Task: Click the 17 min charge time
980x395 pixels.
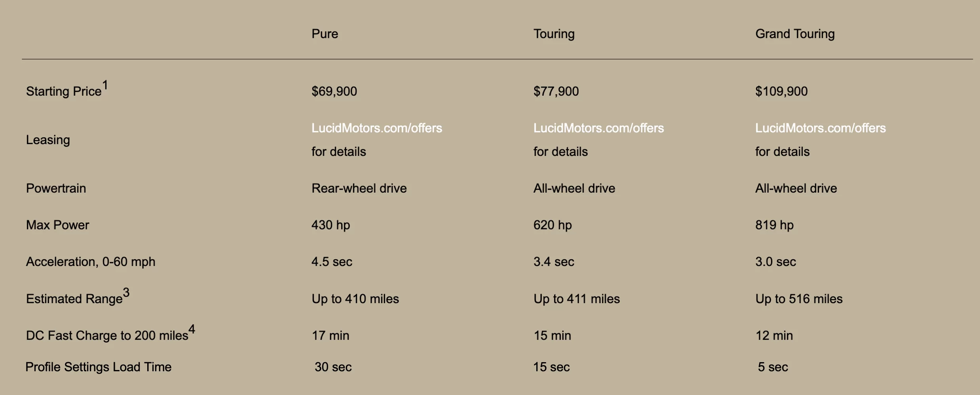Action: pos(330,336)
